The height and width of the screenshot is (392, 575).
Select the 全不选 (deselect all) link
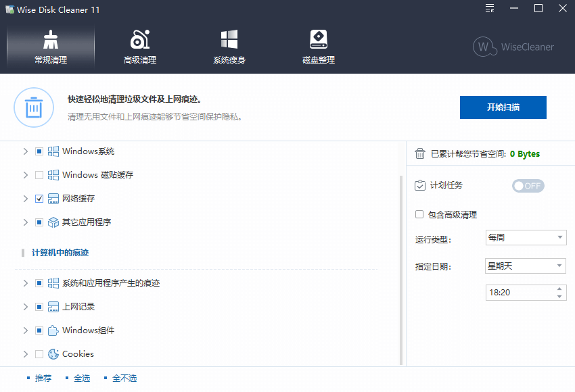[x=124, y=378]
